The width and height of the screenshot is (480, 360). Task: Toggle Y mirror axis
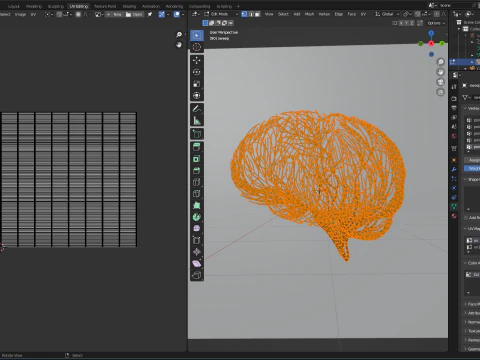(x=407, y=23)
